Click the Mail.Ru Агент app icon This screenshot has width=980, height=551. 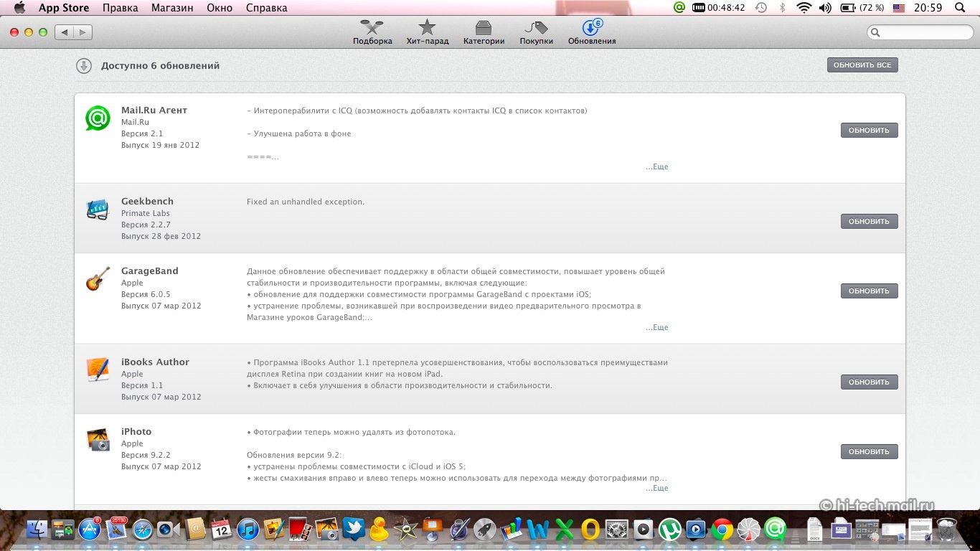pyautogui.click(x=98, y=118)
